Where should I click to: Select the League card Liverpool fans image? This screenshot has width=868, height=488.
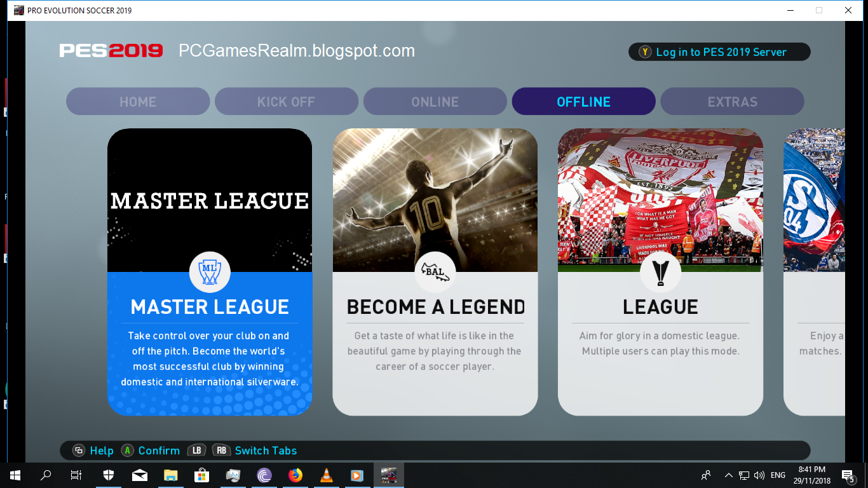pyautogui.click(x=660, y=200)
